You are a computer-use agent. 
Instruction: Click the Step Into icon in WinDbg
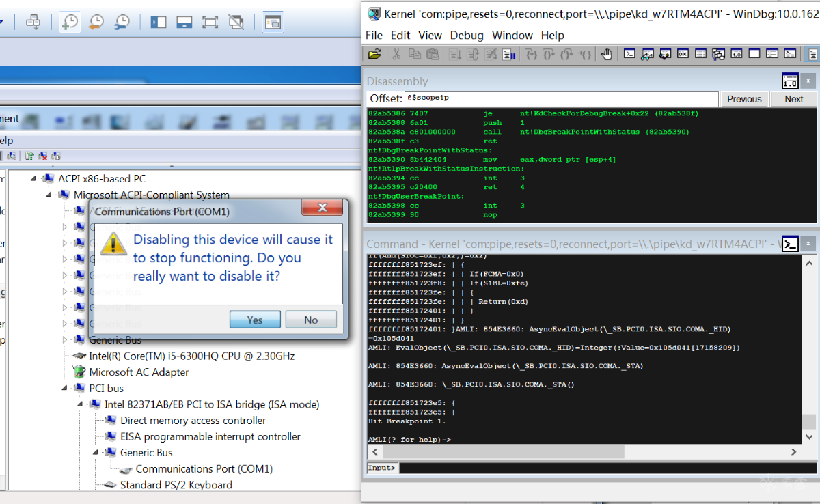point(531,55)
